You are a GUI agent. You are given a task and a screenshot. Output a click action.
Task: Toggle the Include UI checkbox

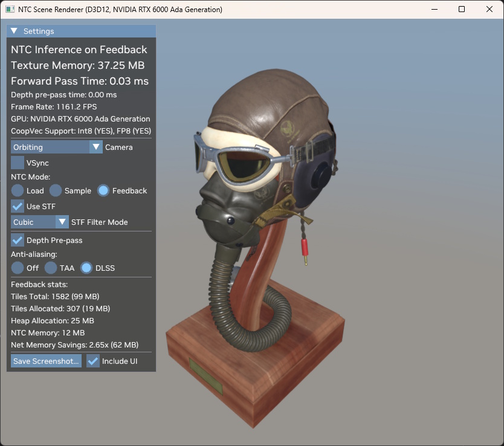92,361
